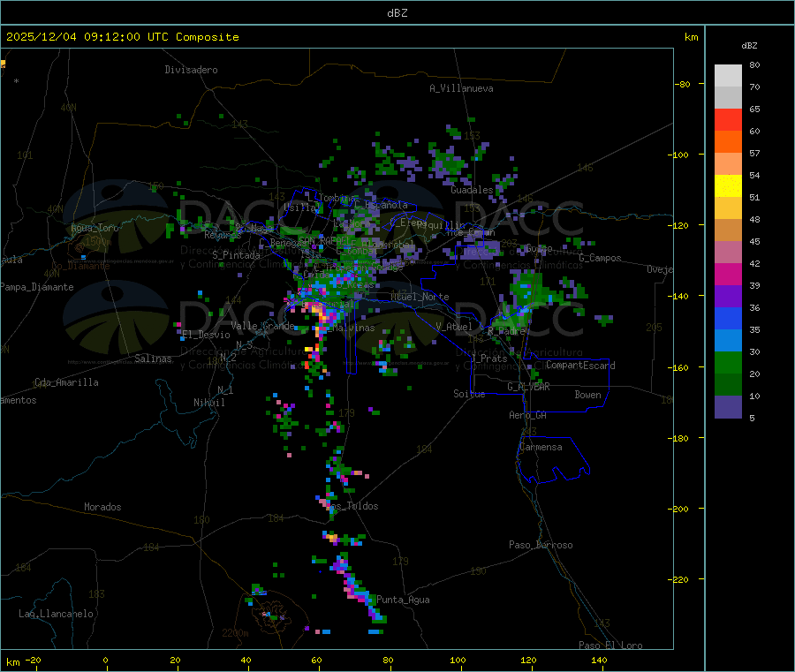Select the magenta 39 dBZ legend swatch
The width and height of the screenshot is (795, 672).
(728, 274)
